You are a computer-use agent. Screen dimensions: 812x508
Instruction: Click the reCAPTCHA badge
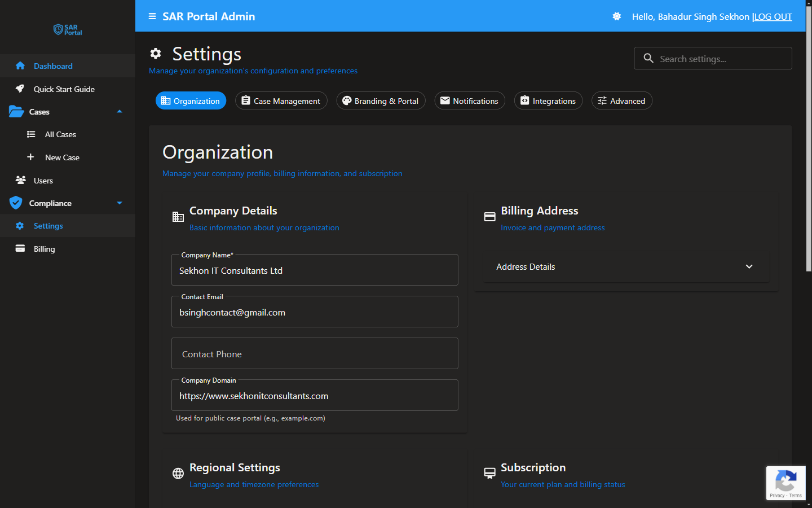pos(785,483)
